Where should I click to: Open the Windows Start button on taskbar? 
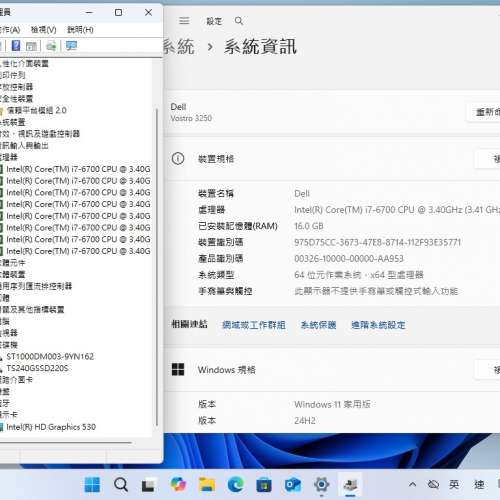coord(92,485)
